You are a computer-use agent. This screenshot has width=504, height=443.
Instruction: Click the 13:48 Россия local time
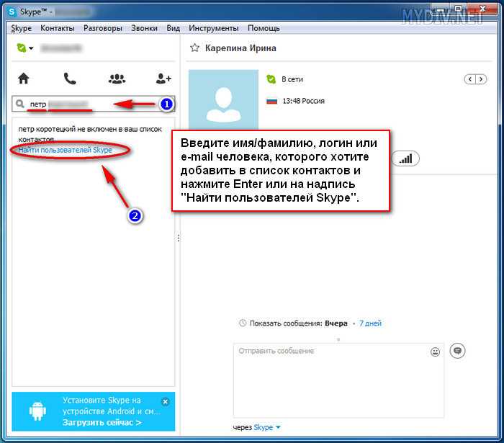[x=303, y=101]
